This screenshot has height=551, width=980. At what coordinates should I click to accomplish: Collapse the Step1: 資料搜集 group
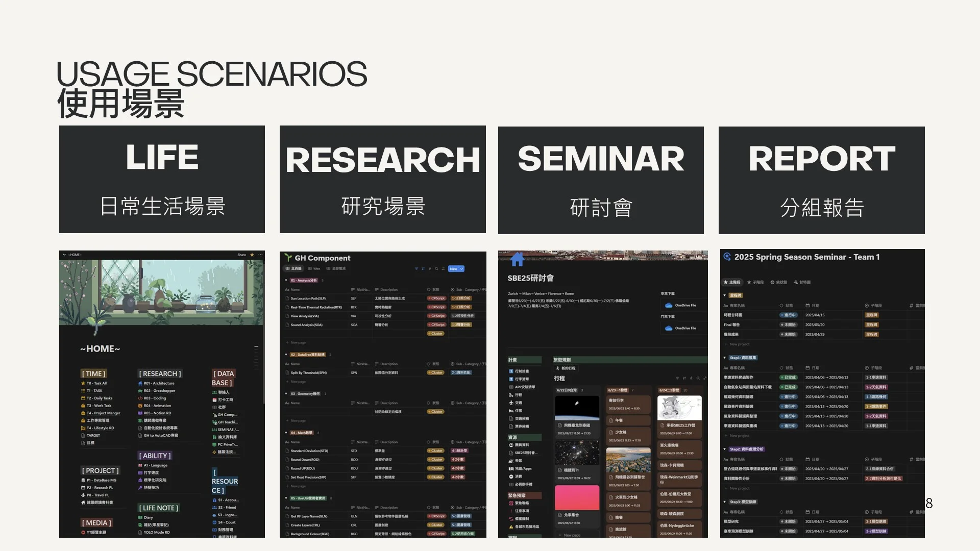click(x=725, y=358)
